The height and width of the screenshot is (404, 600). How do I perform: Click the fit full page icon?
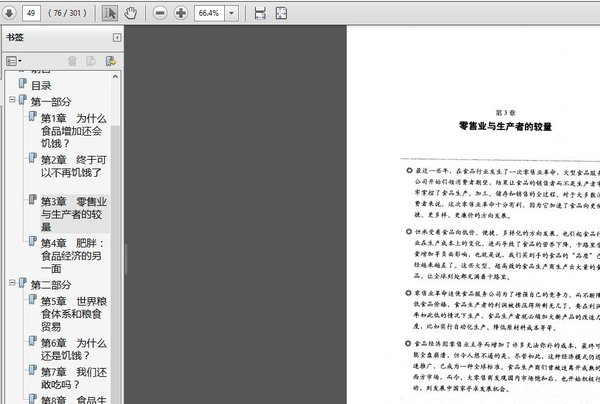click(281, 13)
